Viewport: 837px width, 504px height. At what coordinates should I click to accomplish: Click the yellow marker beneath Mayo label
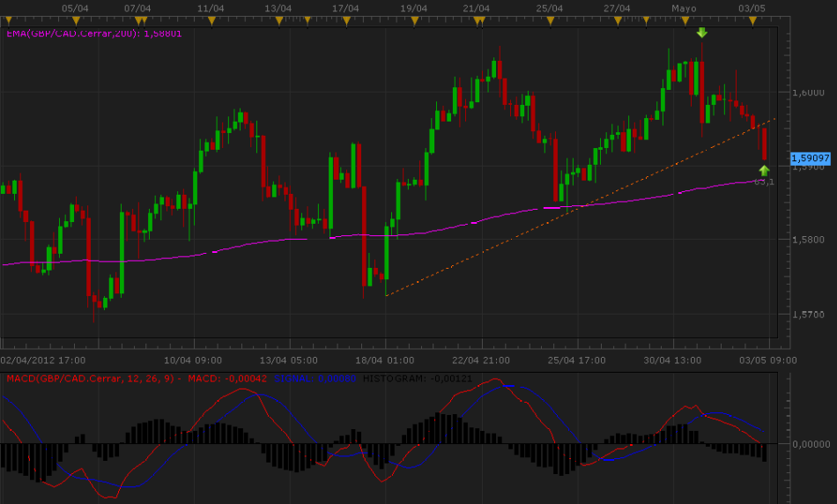pyautogui.click(x=685, y=19)
